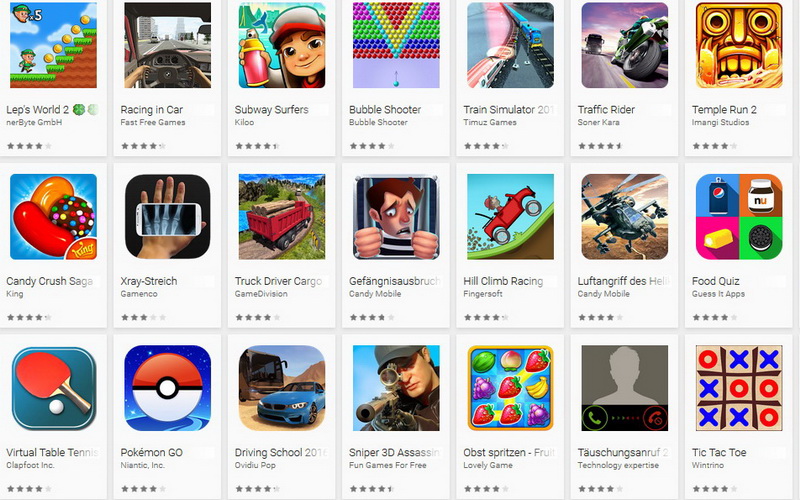This screenshot has height=500, width=800.
Task: Open the Traffic Rider motorcycle icon
Action: [x=624, y=45]
